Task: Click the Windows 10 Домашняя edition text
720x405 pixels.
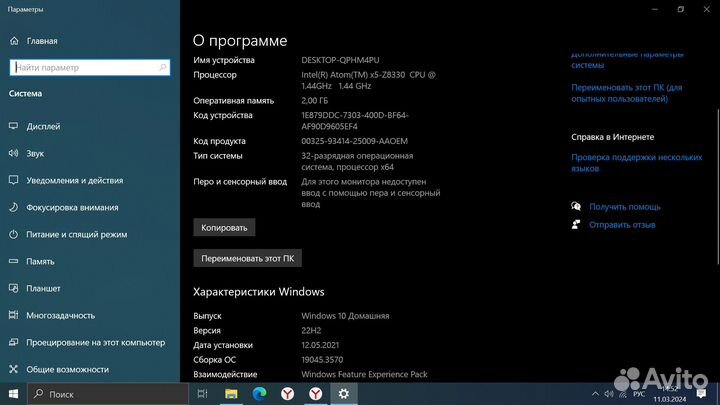Action: tap(345, 316)
